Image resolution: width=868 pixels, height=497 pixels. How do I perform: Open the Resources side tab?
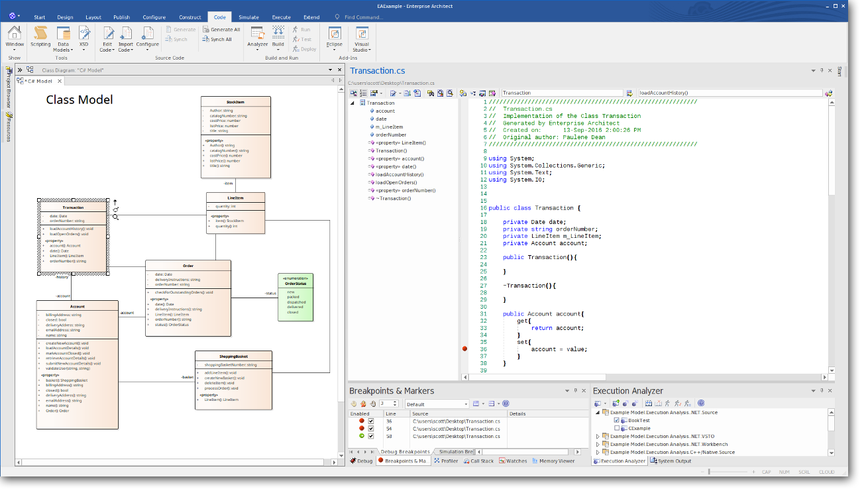(x=9, y=128)
